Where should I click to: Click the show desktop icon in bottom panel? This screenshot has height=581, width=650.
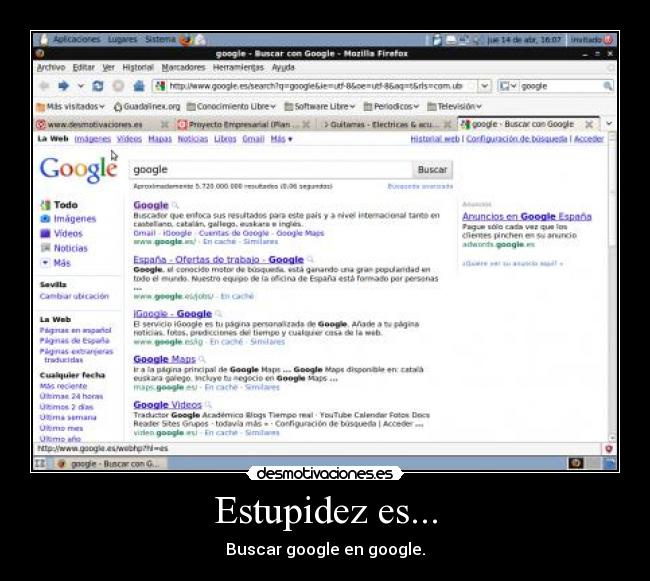(40, 464)
